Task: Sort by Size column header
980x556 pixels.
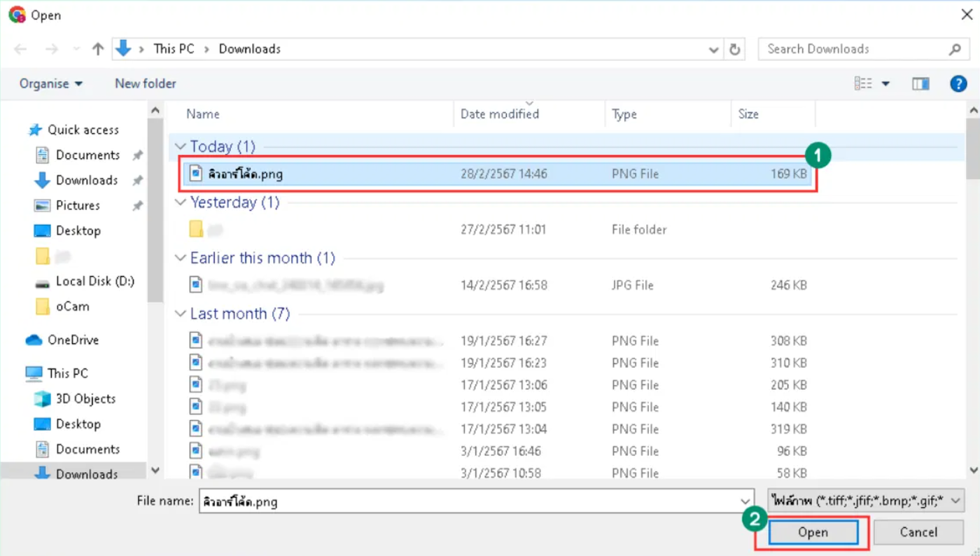Action: 748,114
